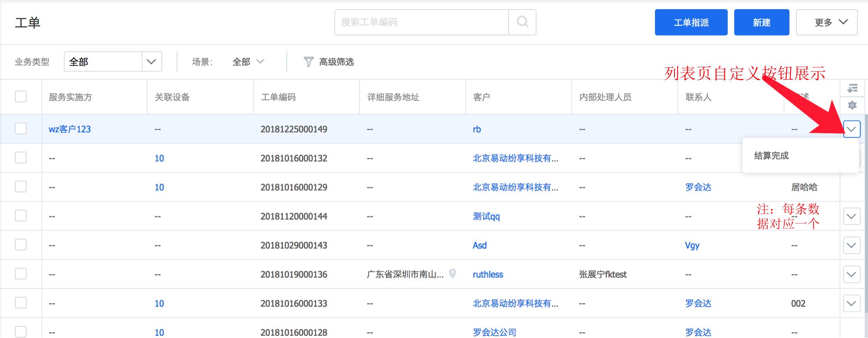868x338 pixels.
Task: Open the 更多 dropdown button
Action: pyautogui.click(x=827, y=22)
